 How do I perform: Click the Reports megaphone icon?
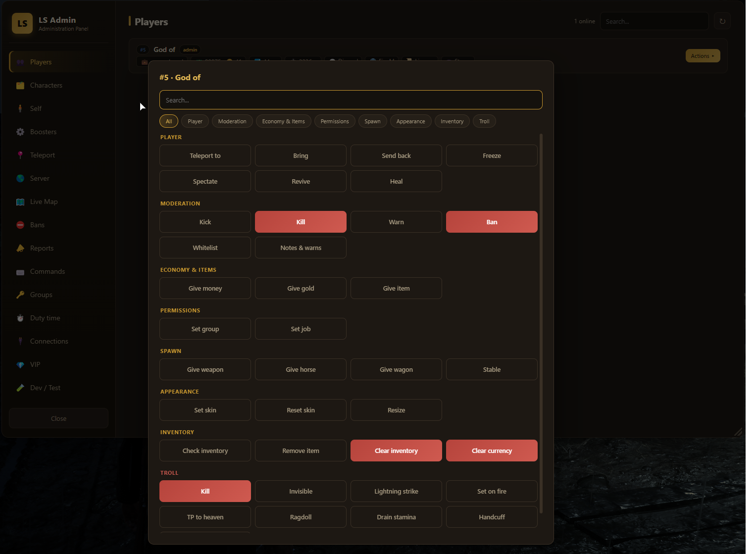click(x=20, y=248)
